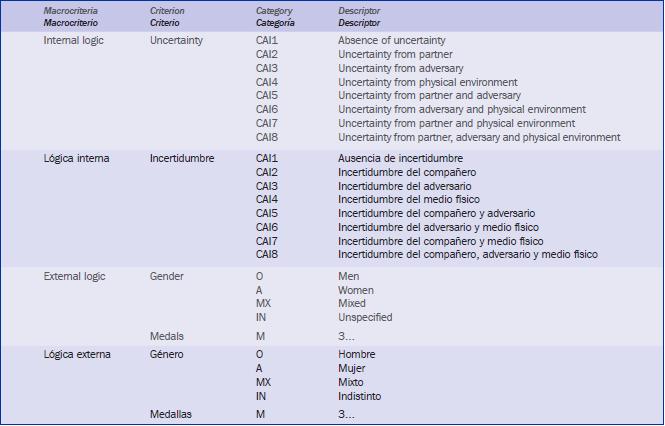Click the "Incertidumbre" criterion cell
Image resolution: width=665 pixels, height=426 pixels.
(182, 158)
